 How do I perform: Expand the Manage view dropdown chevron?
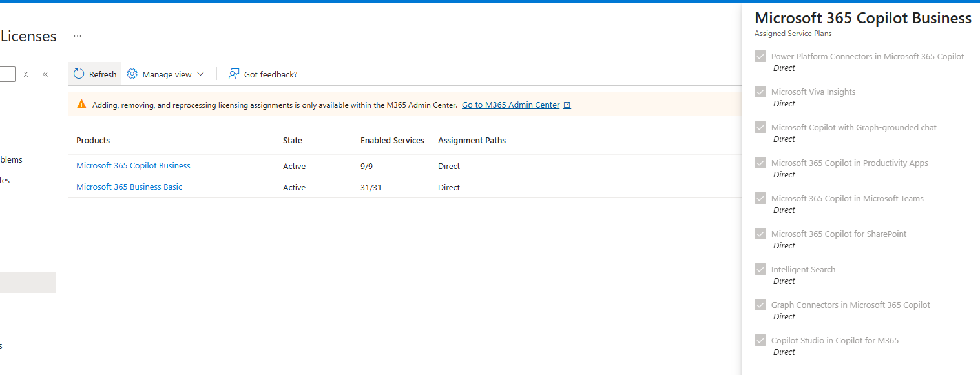click(x=200, y=74)
